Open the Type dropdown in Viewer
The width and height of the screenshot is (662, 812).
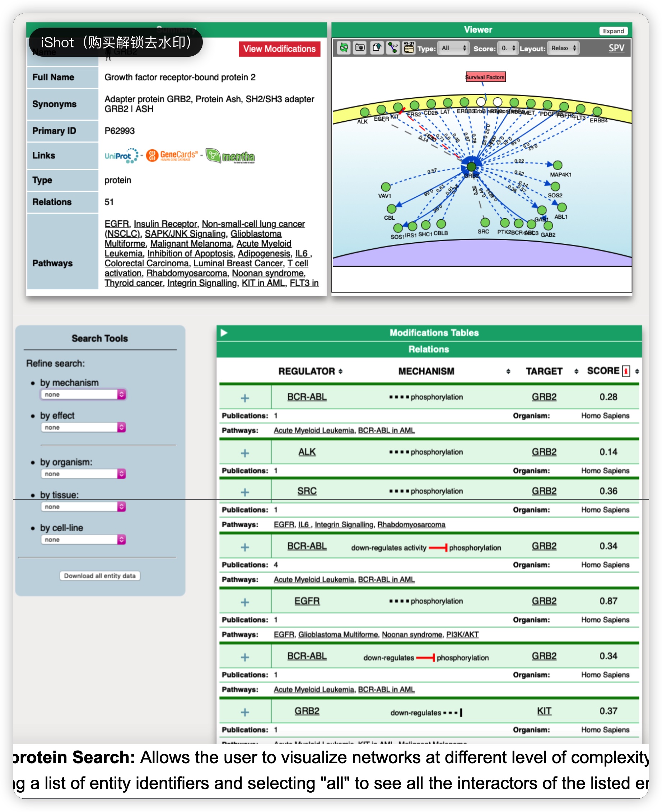coord(453,48)
